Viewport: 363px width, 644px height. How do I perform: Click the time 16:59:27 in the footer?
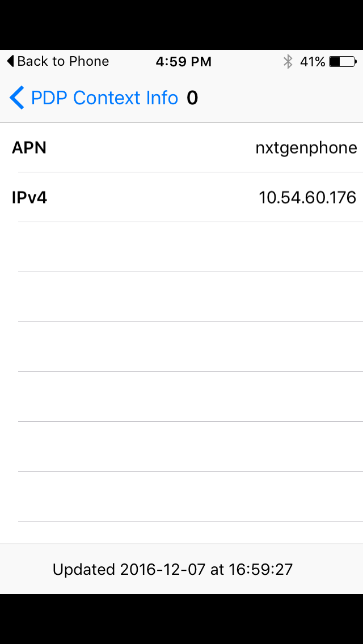[x=261, y=569]
